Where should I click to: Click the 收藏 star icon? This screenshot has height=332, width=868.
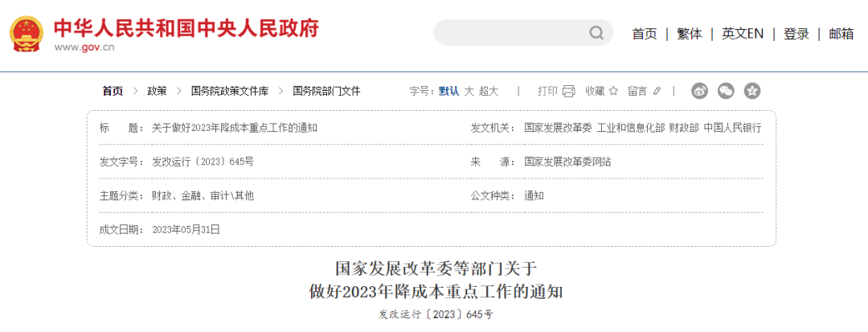[x=613, y=91]
